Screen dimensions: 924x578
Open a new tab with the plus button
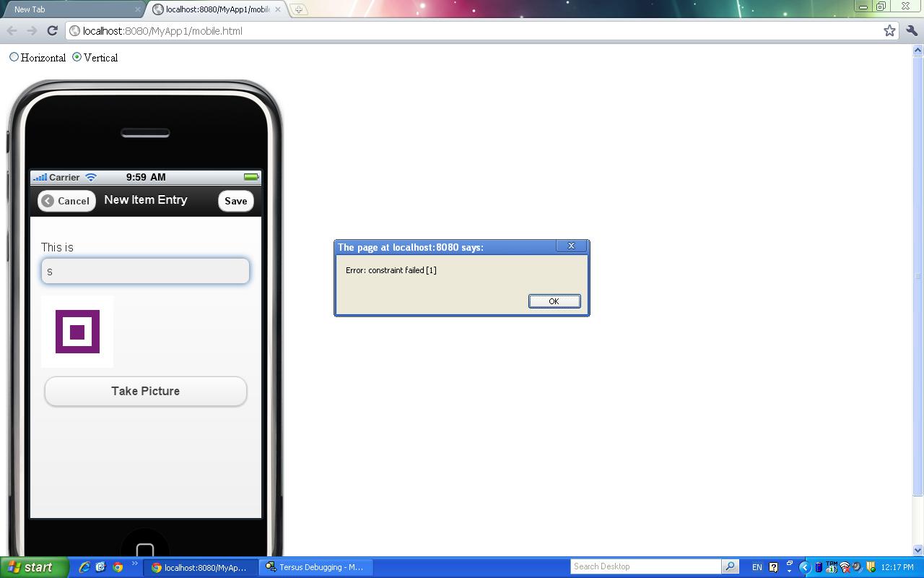coord(298,9)
